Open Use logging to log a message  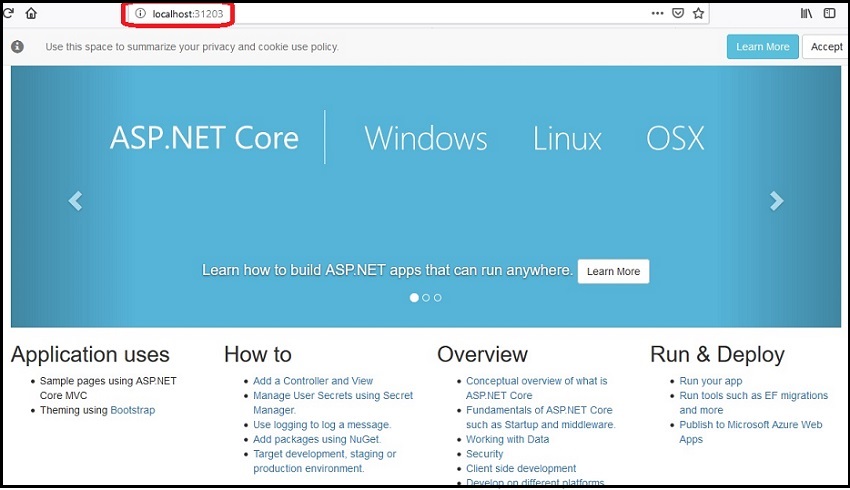click(322, 425)
